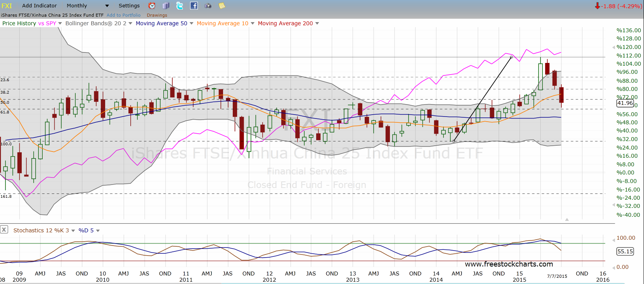Select the trendline's upper endpoint handle
Screen dimensions: 644x284
[x=511, y=57]
